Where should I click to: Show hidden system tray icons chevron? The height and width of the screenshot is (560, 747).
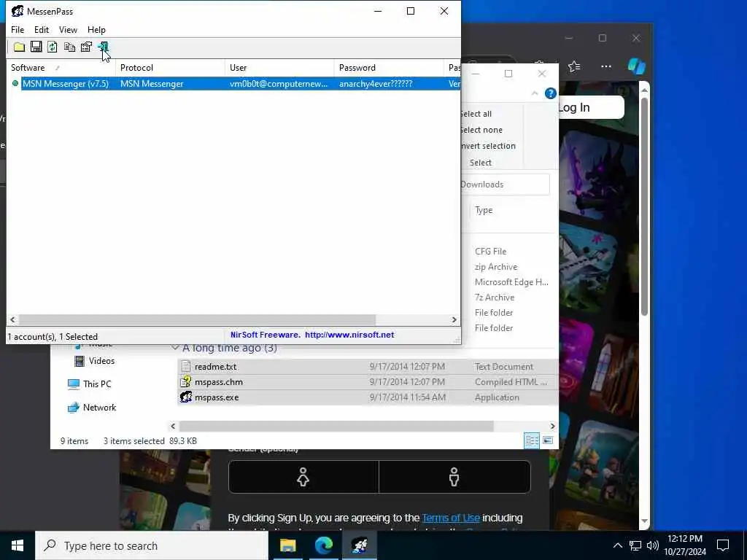coord(617,545)
